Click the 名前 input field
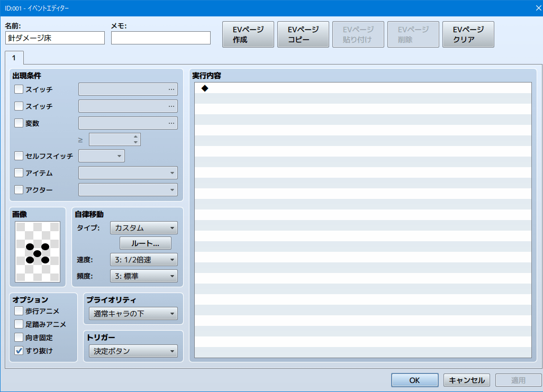 tap(55, 38)
